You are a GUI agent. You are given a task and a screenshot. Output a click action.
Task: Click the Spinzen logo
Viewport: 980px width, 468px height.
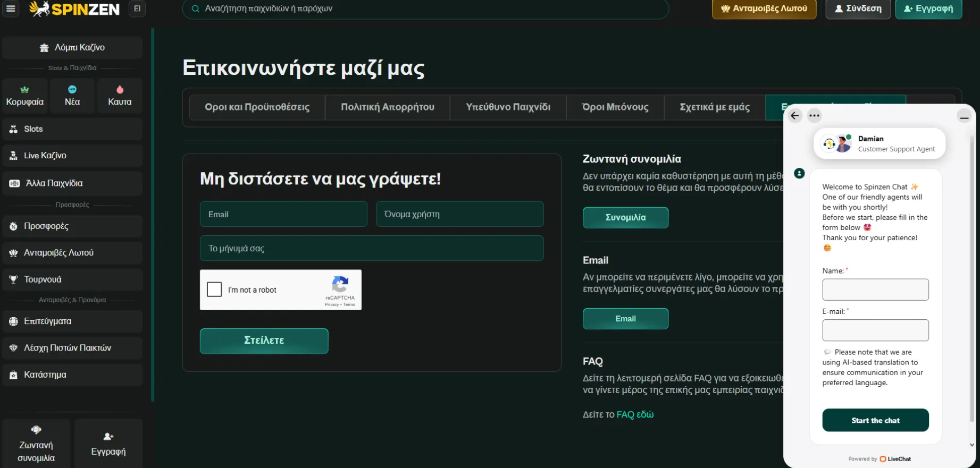[x=74, y=8]
